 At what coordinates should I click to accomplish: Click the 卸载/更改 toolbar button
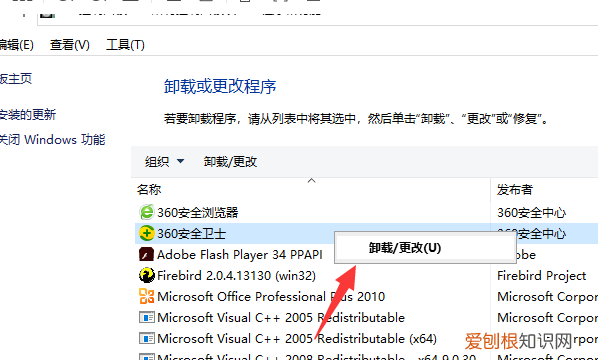230,162
